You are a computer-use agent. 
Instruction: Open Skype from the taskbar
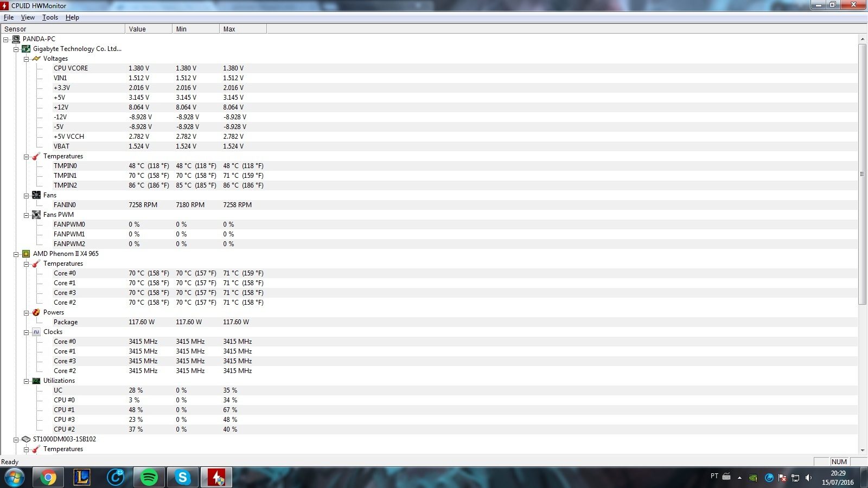point(183,477)
